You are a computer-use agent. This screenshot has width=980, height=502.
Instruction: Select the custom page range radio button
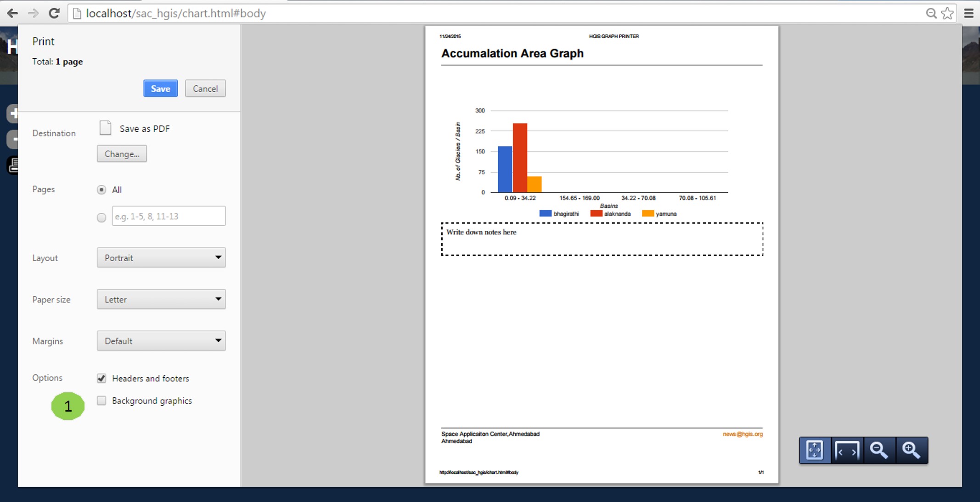click(x=101, y=218)
